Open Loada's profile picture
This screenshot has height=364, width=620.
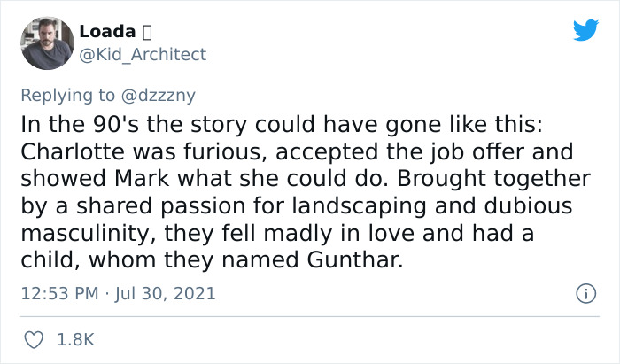[46, 43]
